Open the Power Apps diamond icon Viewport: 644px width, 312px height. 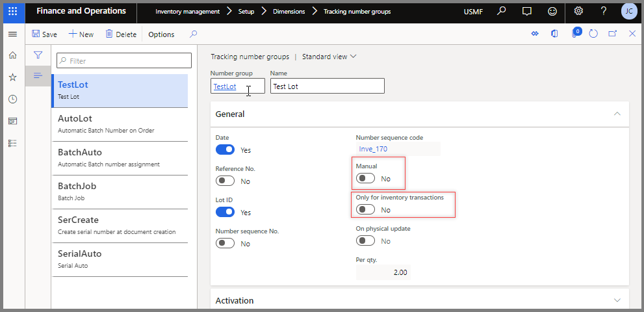tap(535, 34)
